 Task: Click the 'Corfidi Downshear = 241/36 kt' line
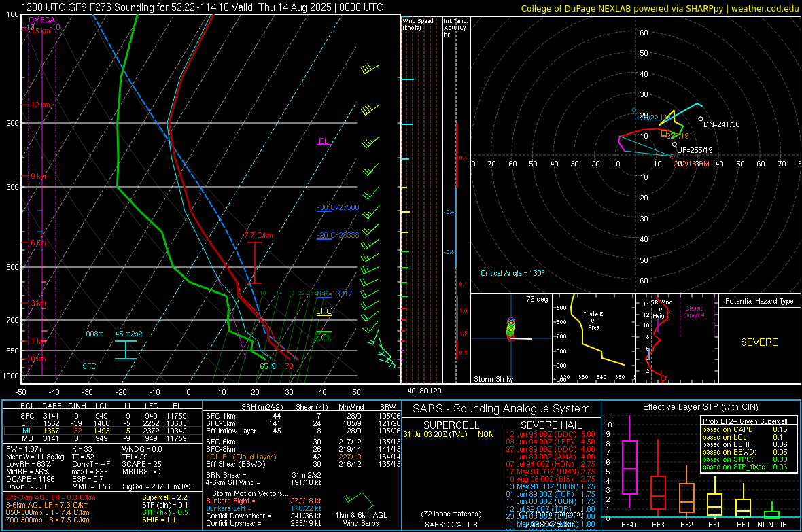click(x=264, y=516)
